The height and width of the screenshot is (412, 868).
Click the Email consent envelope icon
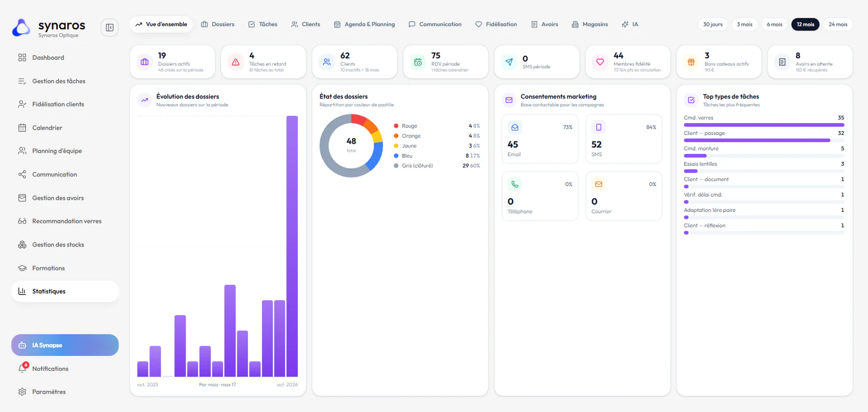pyautogui.click(x=515, y=127)
